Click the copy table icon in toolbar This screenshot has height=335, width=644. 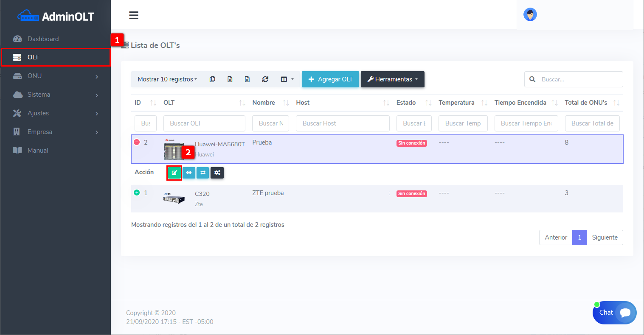(x=212, y=79)
